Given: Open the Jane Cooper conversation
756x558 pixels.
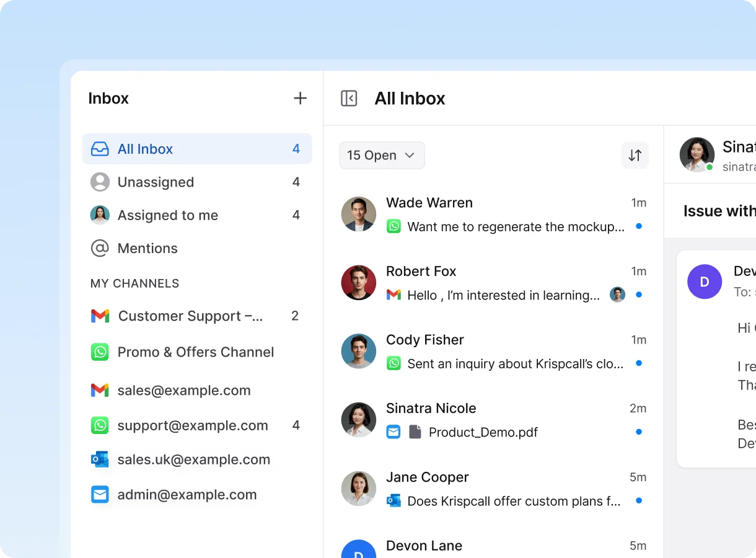Looking at the screenshot, I should [x=493, y=489].
